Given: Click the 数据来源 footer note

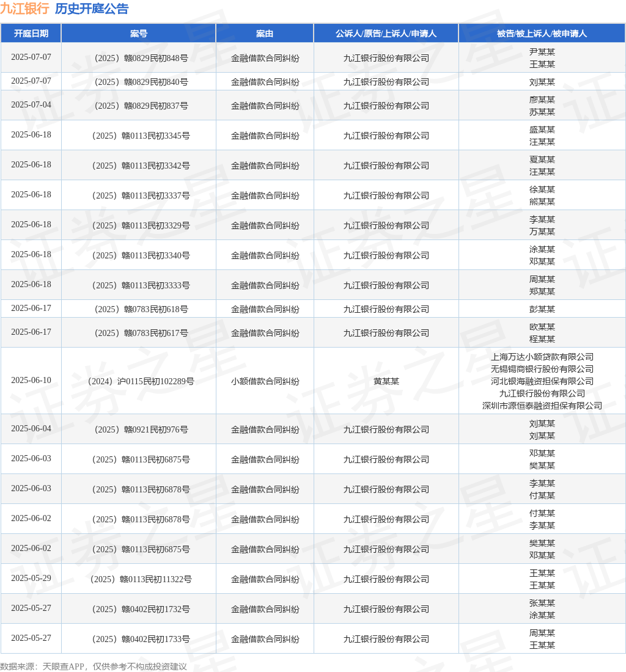Looking at the screenshot, I should coord(94,667).
